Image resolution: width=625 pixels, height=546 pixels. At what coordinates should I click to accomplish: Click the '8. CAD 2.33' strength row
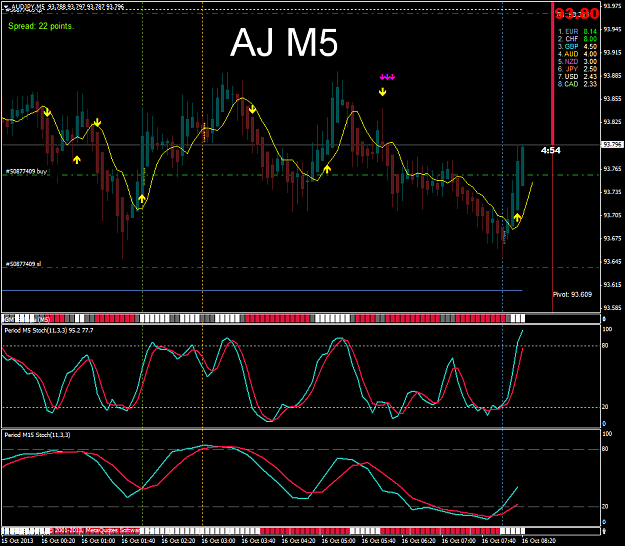577,84
